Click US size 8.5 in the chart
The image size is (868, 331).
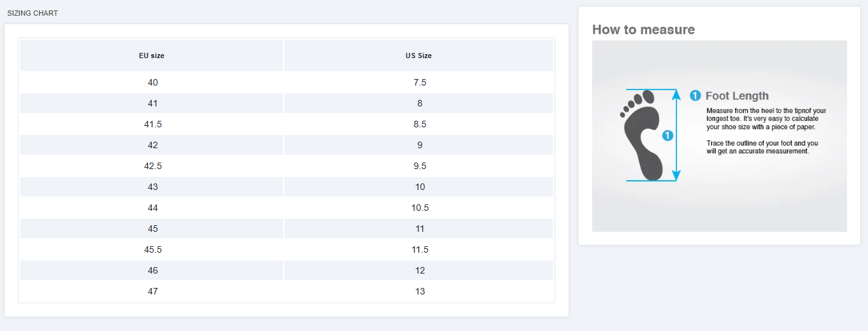click(420, 124)
